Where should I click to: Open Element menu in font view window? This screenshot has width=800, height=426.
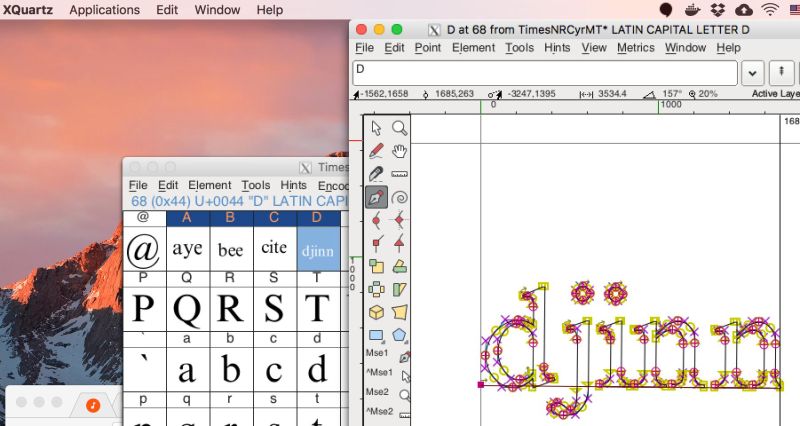[210, 185]
